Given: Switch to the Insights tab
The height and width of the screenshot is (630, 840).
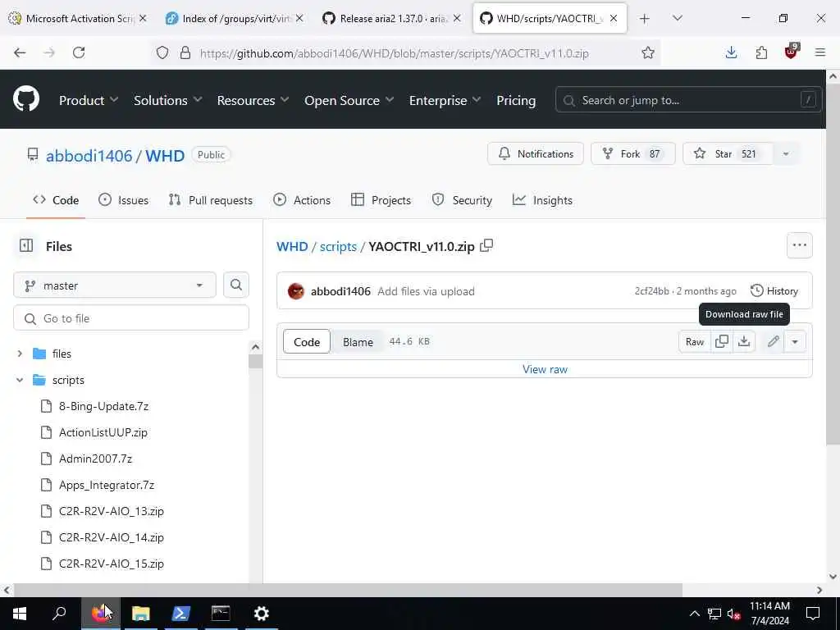Looking at the screenshot, I should (x=542, y=200).
